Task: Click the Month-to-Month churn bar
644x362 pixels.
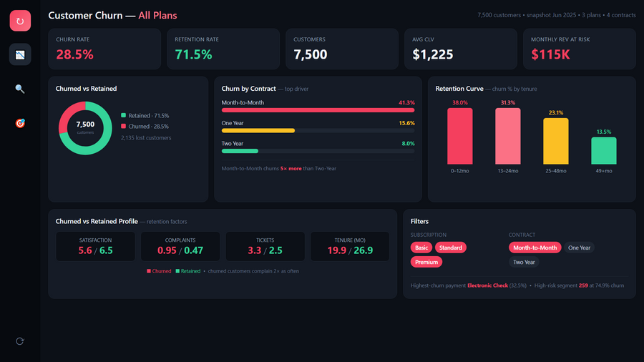Action: click(318, 110)
